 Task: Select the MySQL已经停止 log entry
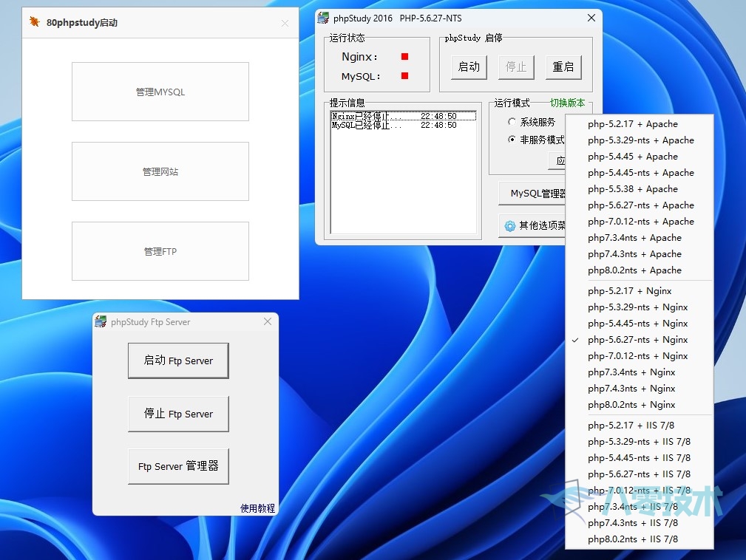[404, 125]
